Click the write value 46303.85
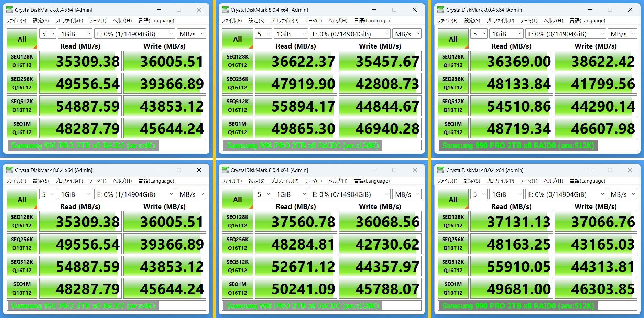 [596, 288]
